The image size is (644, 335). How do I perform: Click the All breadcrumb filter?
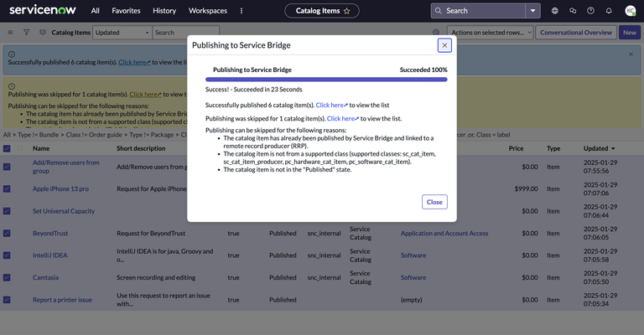[x=7, y=135]
